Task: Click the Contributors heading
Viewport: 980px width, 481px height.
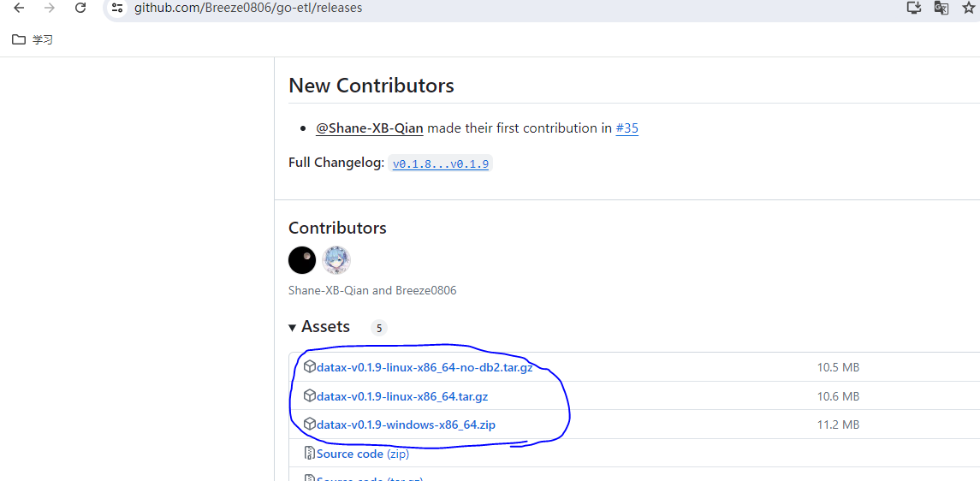Action: point(337,228)
